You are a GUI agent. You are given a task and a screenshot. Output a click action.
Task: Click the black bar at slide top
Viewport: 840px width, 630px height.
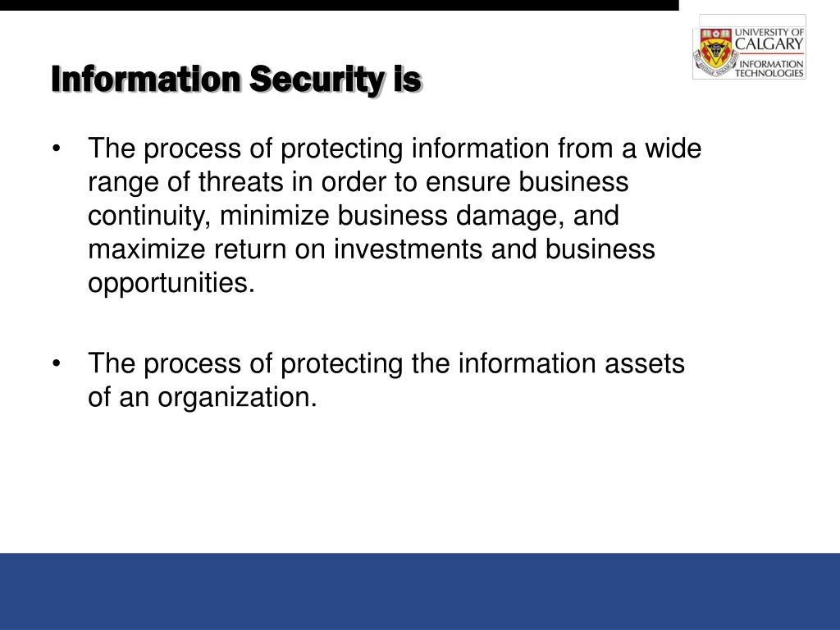coord(340,5)
